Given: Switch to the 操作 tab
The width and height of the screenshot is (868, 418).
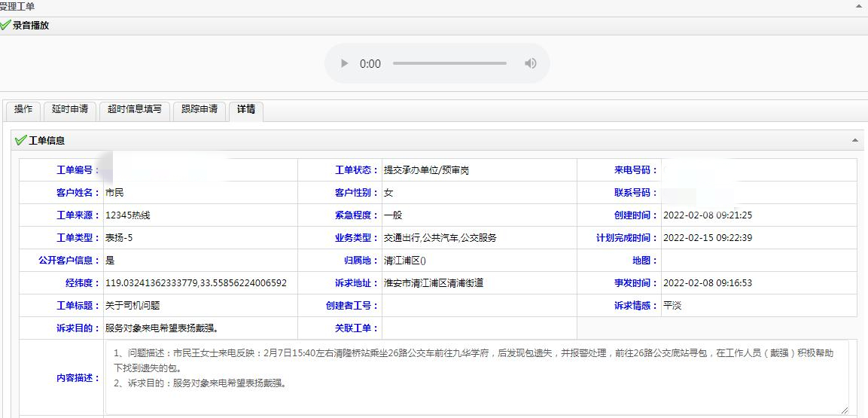Looking at the screenshot, I should 23,110.
